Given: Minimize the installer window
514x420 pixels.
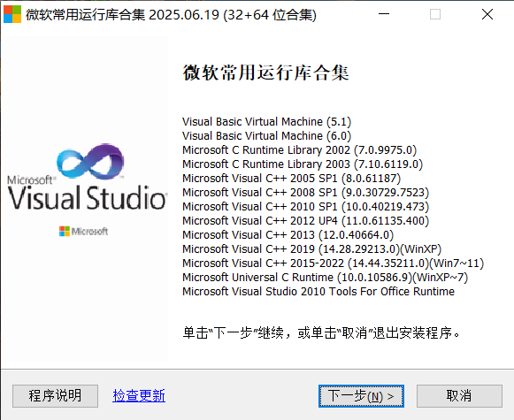Looking at the screenshot, I should tap(384, 14).
